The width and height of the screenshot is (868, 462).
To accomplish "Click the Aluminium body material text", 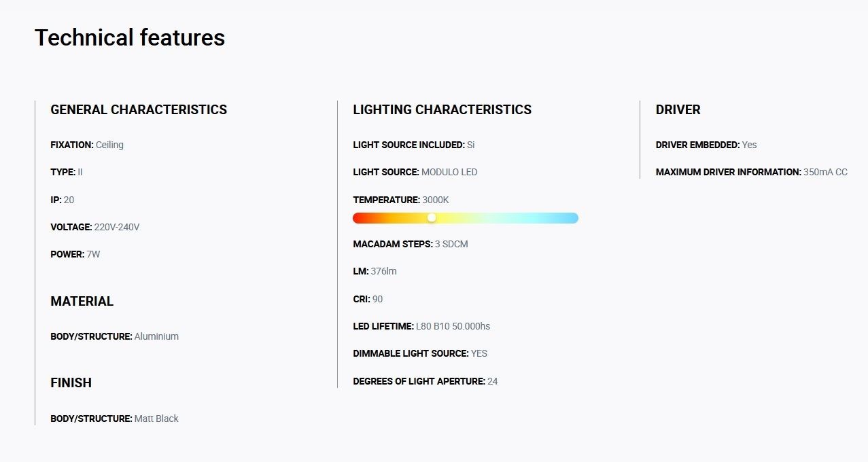I will click(x=156, y=336).
